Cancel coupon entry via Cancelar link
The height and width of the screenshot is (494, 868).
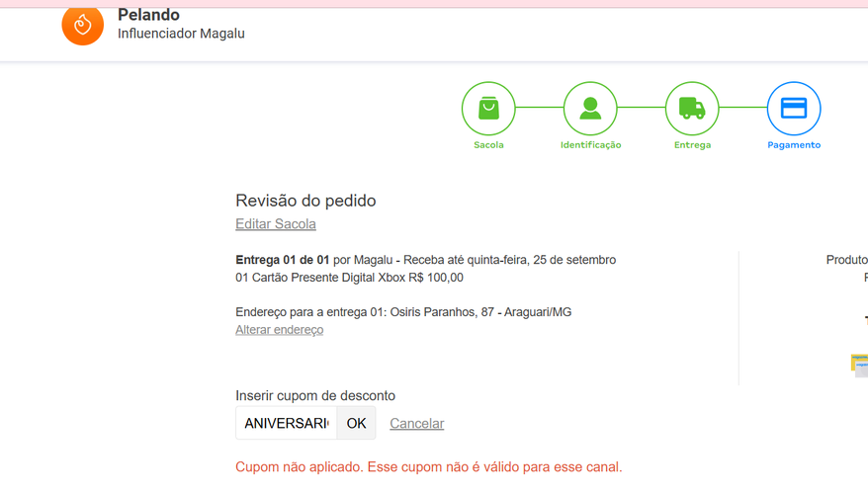(x=417, y=423)
